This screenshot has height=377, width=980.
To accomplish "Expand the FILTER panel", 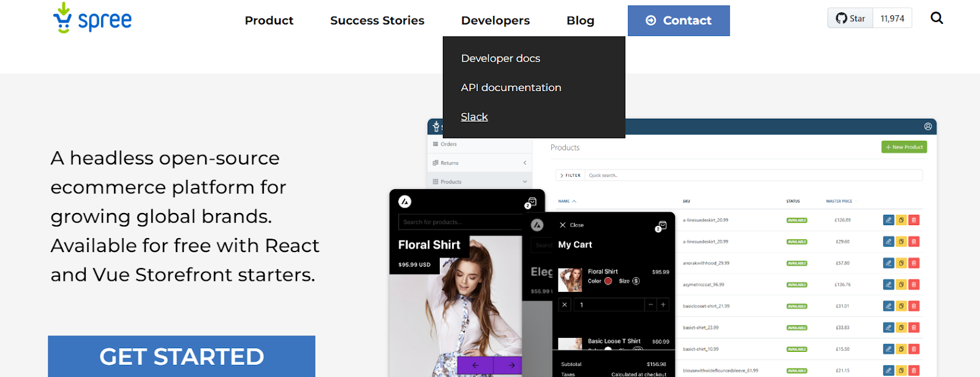I will pos(570,176).
